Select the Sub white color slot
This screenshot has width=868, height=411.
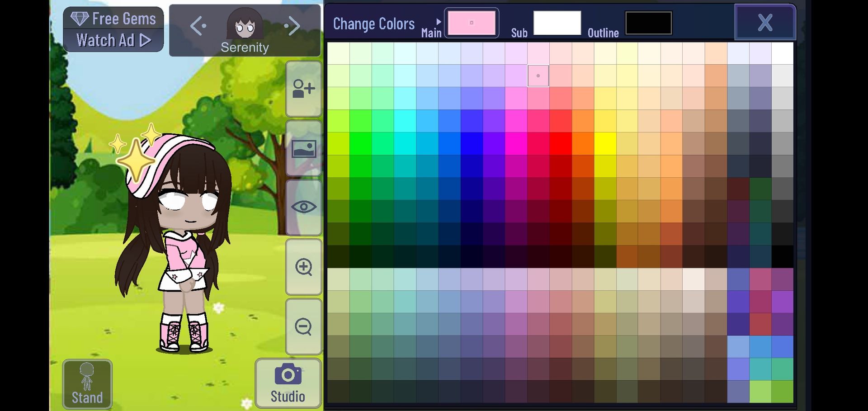pos(557,23)
